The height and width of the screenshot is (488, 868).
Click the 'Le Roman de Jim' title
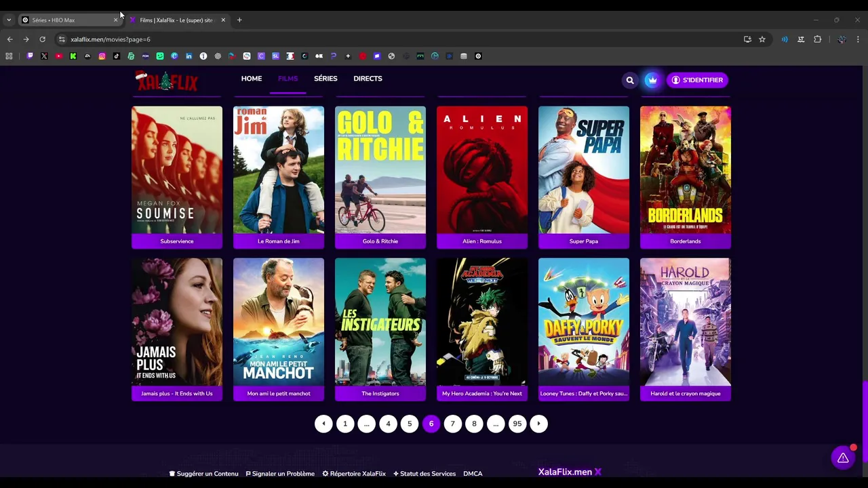[x=279, y=241]
